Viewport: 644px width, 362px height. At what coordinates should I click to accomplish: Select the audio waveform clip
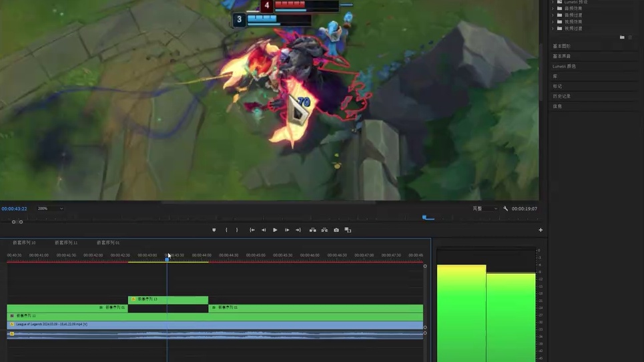click(x=215, y=335)
